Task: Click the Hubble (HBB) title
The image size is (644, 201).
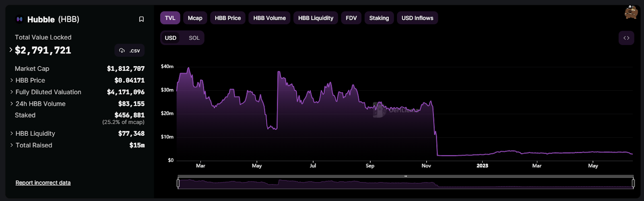Action: click(x=53, y=19)
